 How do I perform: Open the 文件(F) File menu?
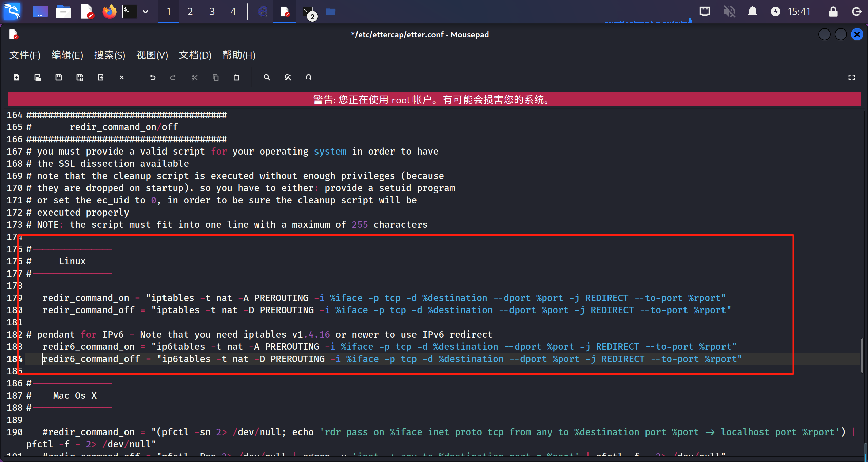[x=25, y=55]
